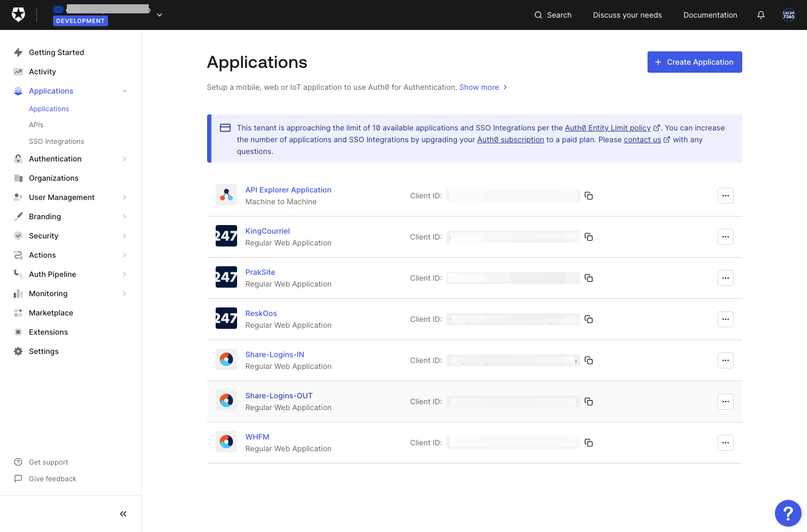The width and height of the screenshot is (807, 532).
Task: Open tenant Settings
Action: pyautogui.click(x=44, y=351)
